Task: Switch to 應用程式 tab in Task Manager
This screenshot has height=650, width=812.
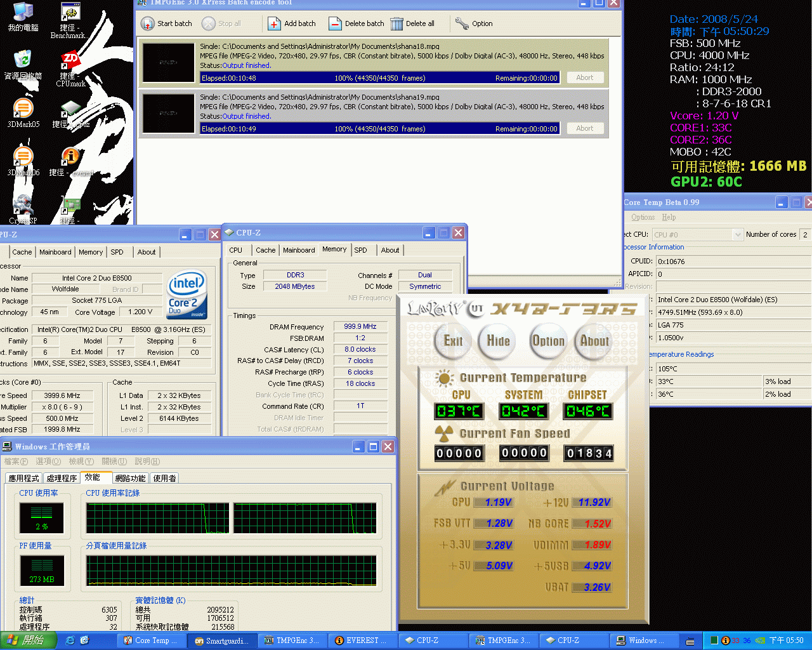Action: pos(24,478)
